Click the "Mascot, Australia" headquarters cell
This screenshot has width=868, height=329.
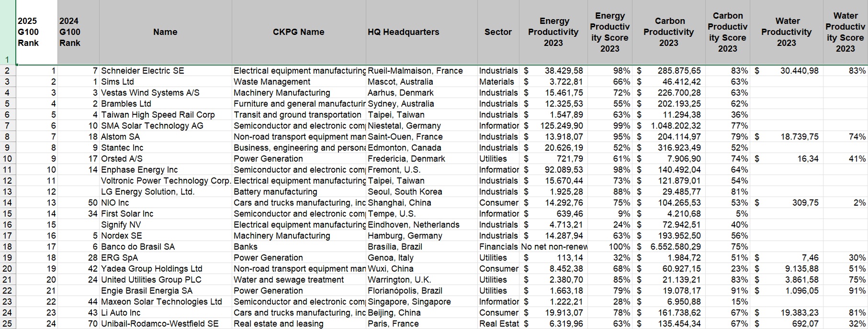click(422, 82)
